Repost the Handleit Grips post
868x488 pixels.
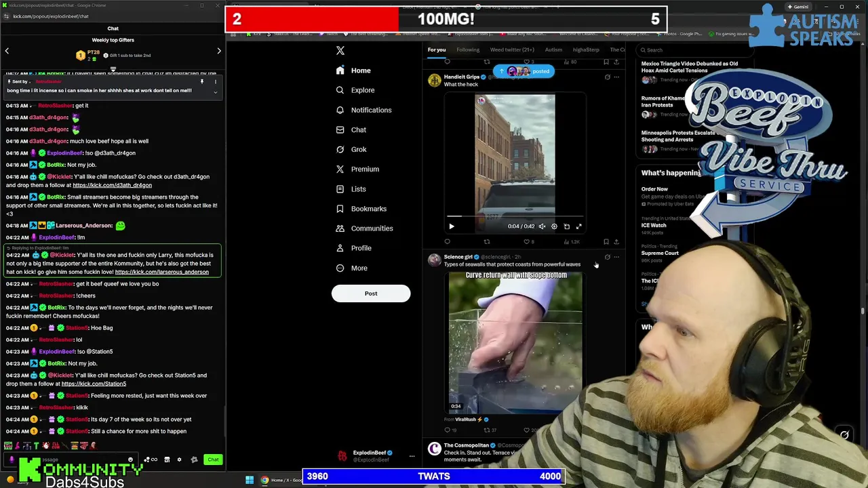[487, 241]
